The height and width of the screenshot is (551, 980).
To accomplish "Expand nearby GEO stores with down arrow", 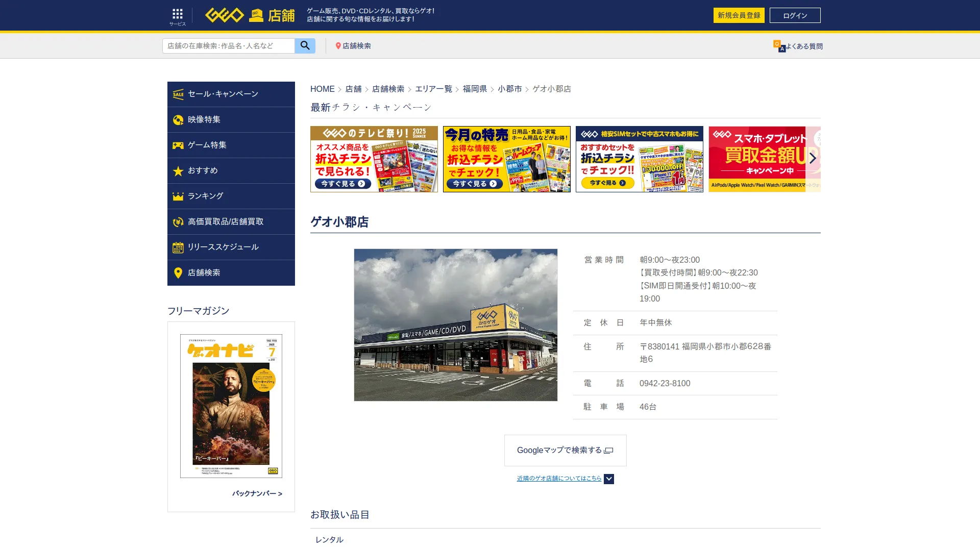I will [608, 479].
